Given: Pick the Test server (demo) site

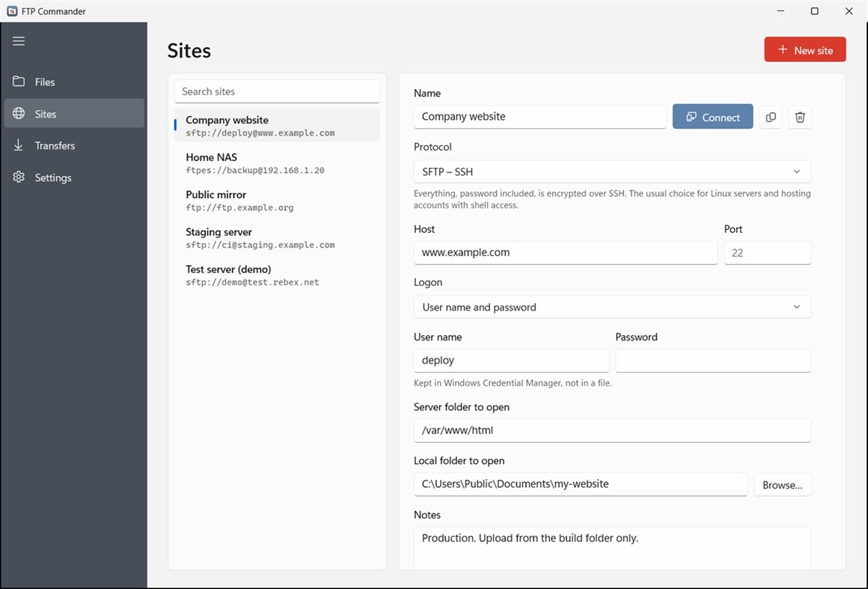Looking at the screenshot, I should pyautogui.click(x=278, y=275).
